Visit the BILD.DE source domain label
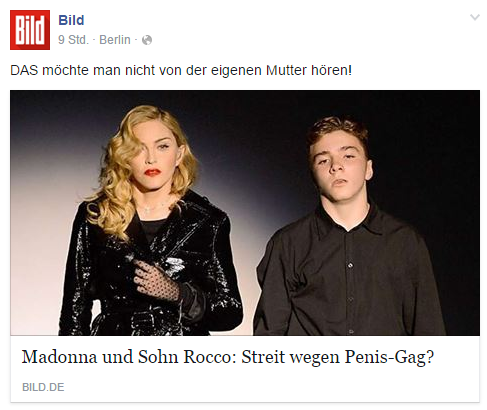This screenshot has width=487, height=410. click(x=43, y=387)
